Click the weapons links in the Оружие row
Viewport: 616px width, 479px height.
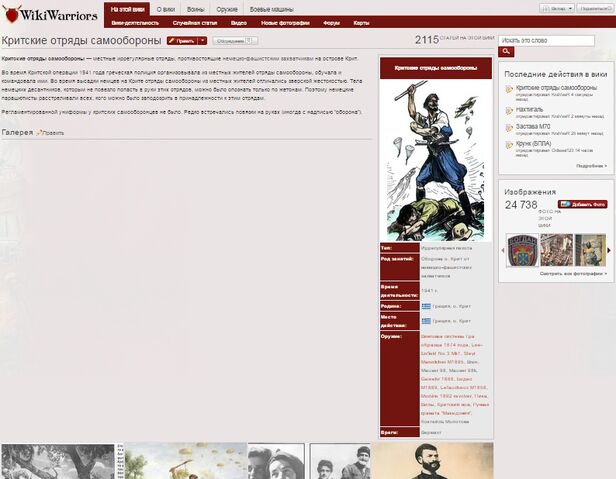click(x=455, y=379)
